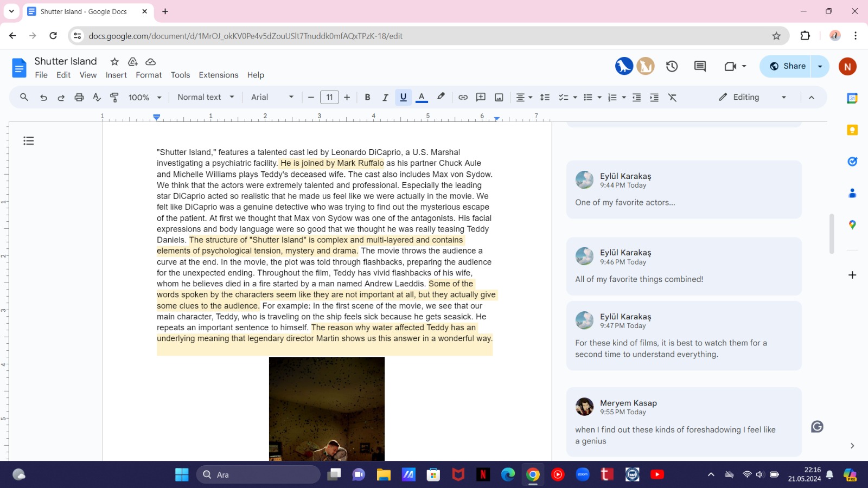Image resolution: width=868 pixels, height=488 pixels.
Task: Open line and paragraph spacing
Action: click(x=545, y=98)
